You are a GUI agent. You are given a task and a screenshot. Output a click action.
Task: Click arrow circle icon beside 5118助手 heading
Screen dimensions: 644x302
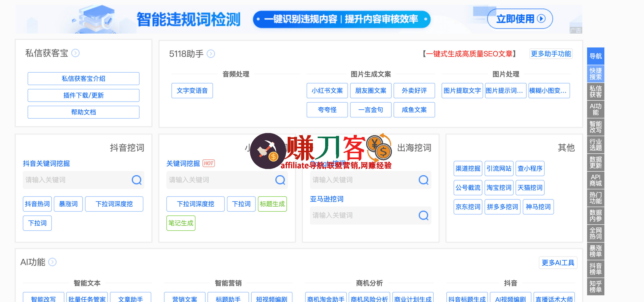point(211,54)
